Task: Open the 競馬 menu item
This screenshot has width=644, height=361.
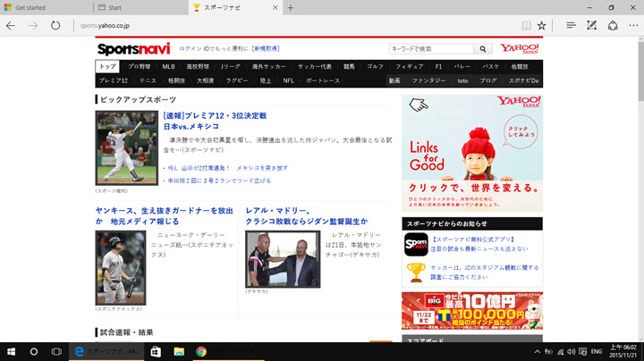Action: pos(349,66)
